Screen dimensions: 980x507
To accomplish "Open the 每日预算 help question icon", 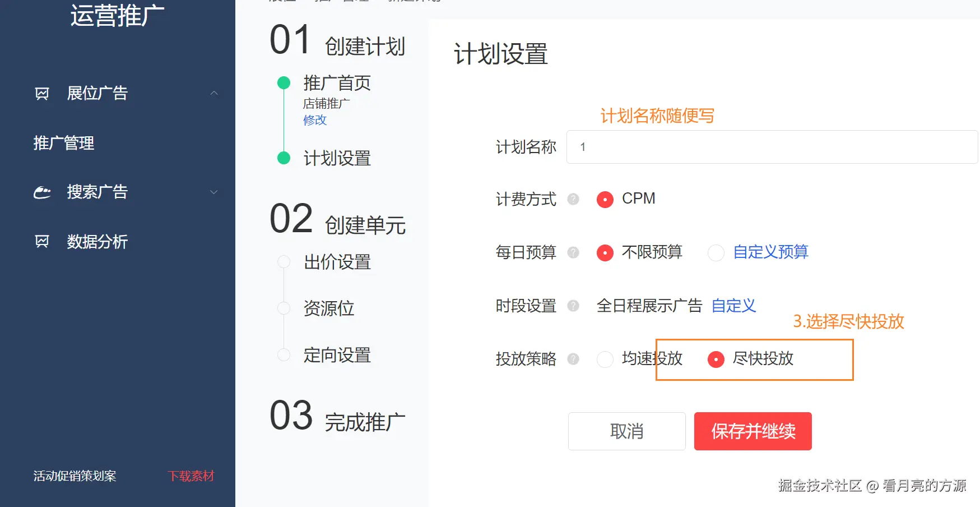I will 573,252.
